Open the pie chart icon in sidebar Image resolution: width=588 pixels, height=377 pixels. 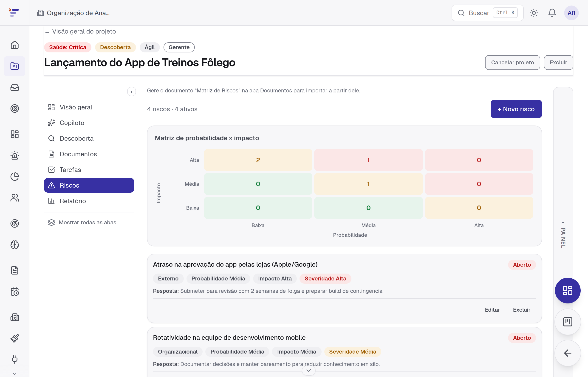tap(15, 177)
